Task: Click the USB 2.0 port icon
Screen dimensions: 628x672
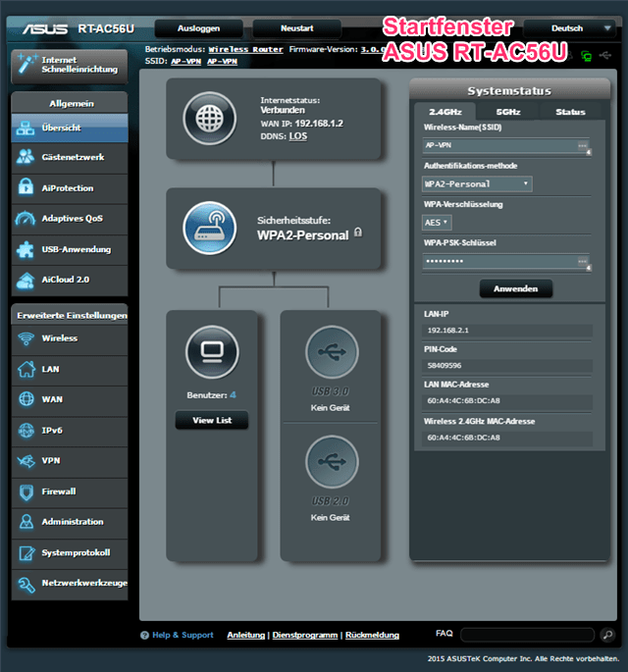Action: (332, 462)
